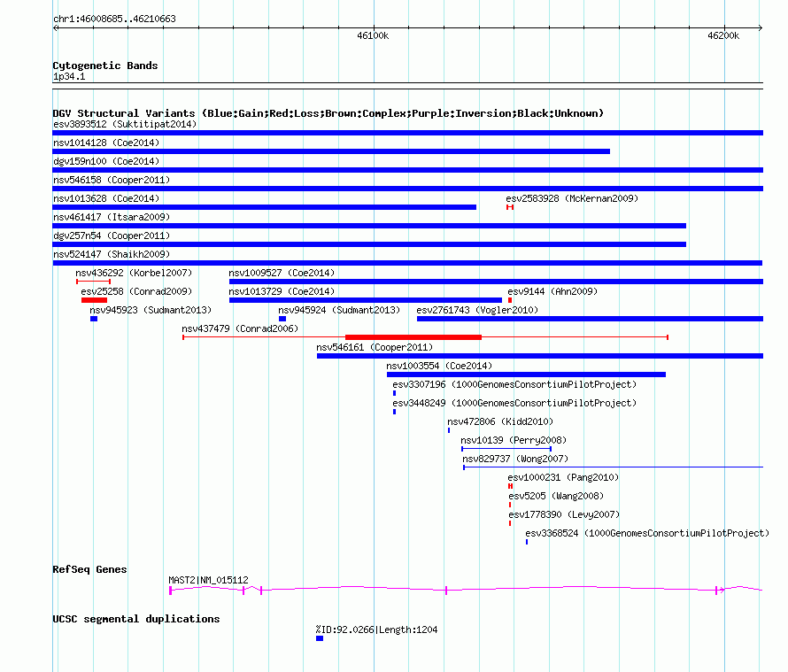
Task: Click the esv3368524 (1000GenomesConsortiumPilotProject) label
Action: pos(647,533)
